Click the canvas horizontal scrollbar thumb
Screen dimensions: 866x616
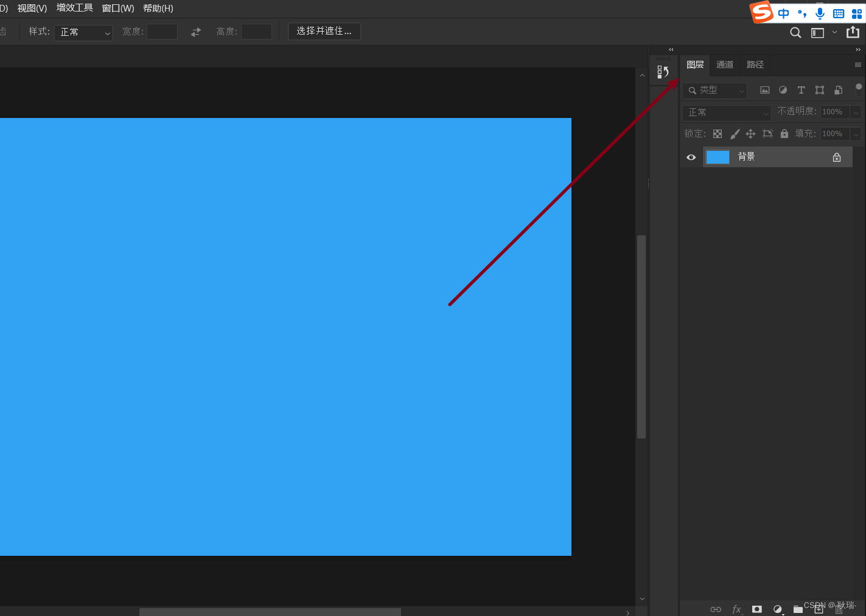pos(270,612)
